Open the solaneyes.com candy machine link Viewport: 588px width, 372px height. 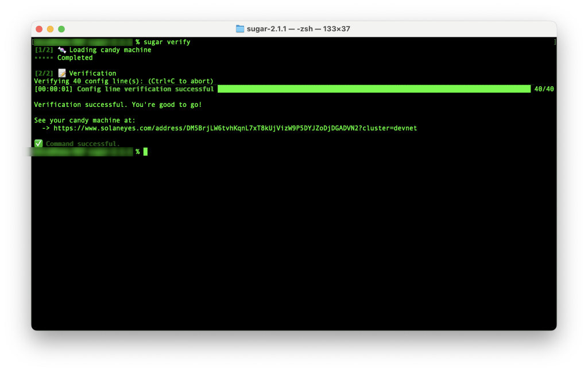tap(235, 128)
